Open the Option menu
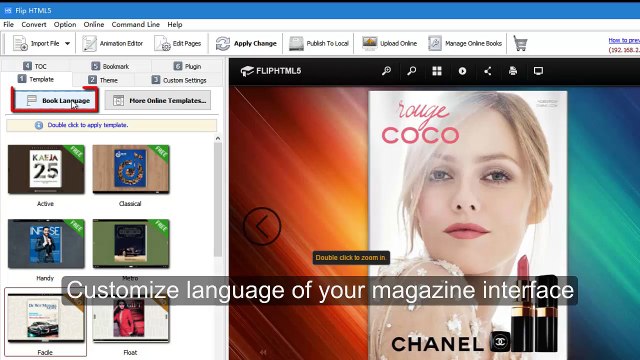Screen dimensions: 640x360 tap(65, 24)
